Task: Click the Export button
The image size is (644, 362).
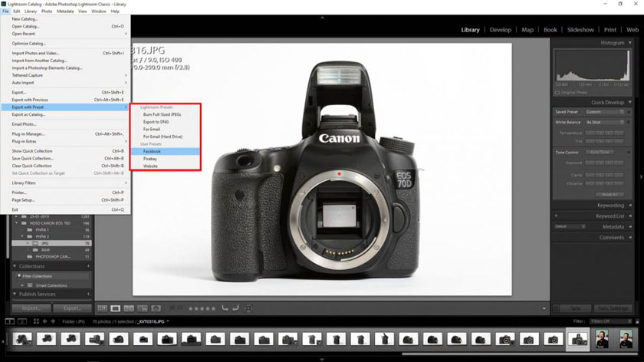Action: pyautogui.click(x=72, y=308)
